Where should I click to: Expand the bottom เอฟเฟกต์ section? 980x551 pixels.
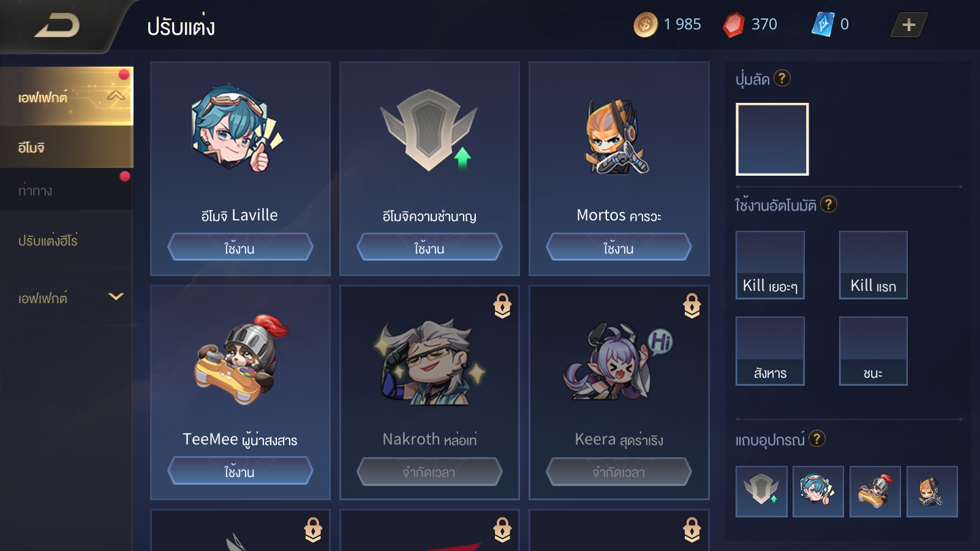(116, 297)
